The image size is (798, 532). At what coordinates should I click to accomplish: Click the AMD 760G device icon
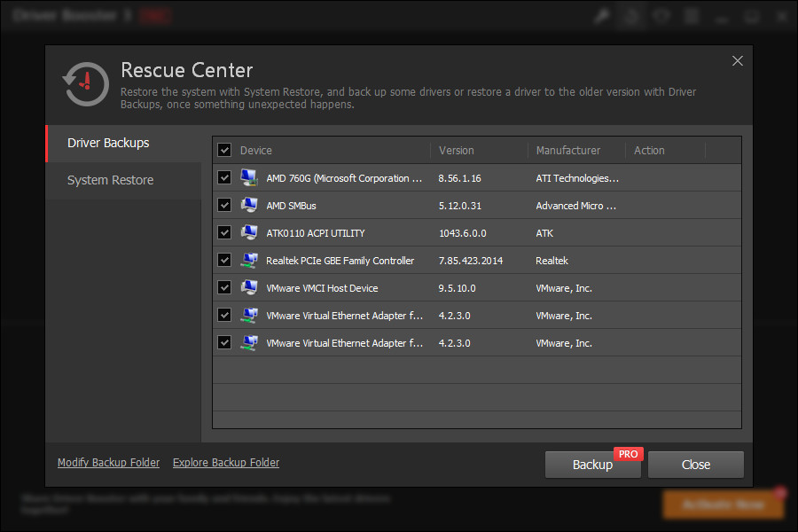click(x=249, y=177)
